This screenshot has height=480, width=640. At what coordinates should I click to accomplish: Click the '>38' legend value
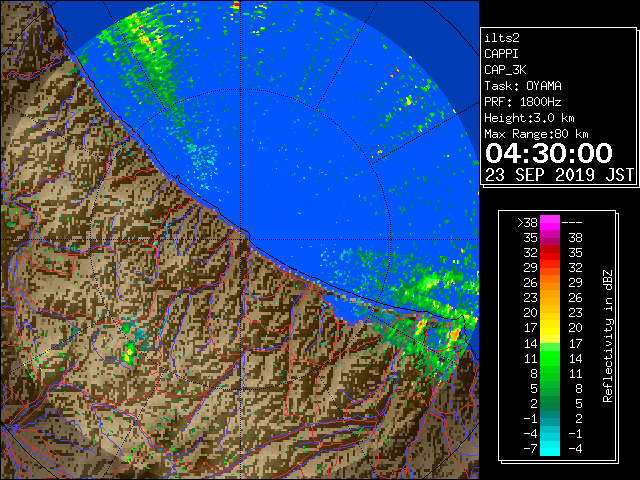[x=527, y=222]
